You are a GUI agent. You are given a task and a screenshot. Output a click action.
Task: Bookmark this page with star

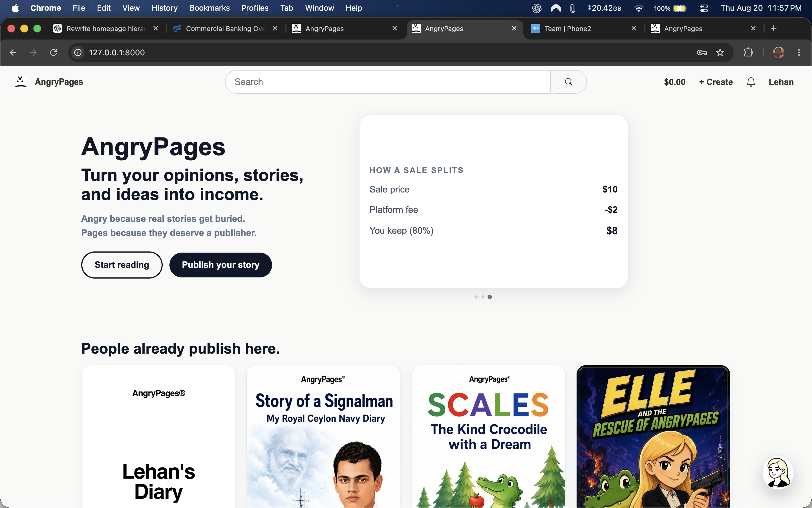click(x=720, y=52)
